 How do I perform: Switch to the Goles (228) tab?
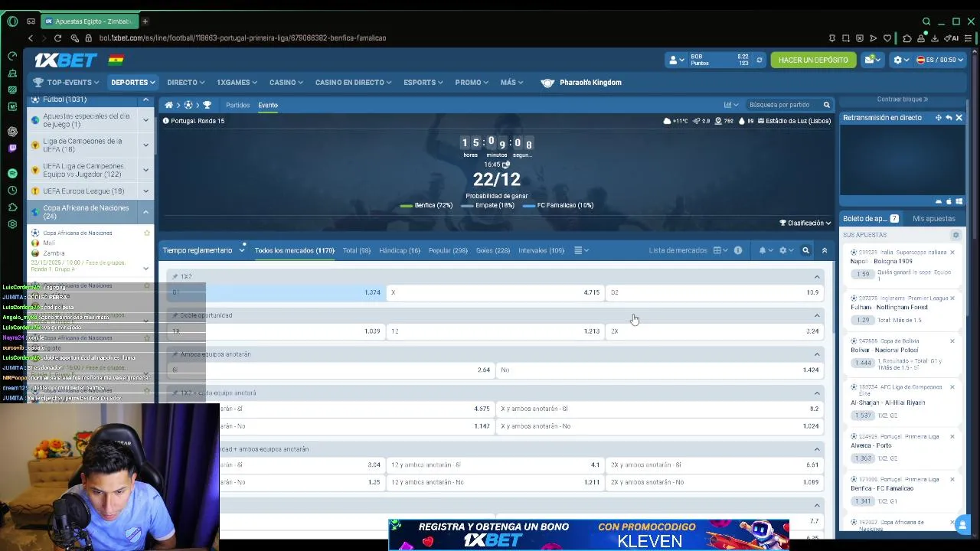point(493,250)
